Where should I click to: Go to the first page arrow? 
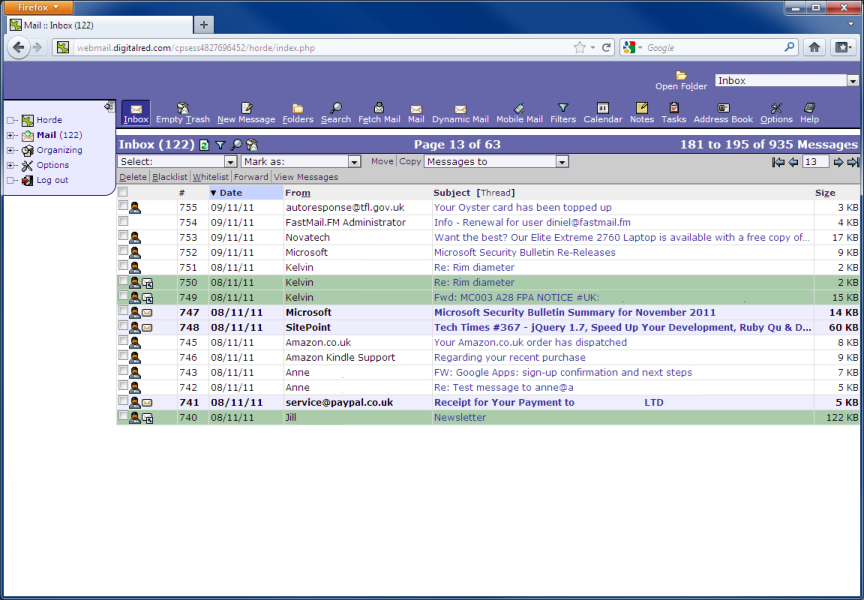click(778, 162)
